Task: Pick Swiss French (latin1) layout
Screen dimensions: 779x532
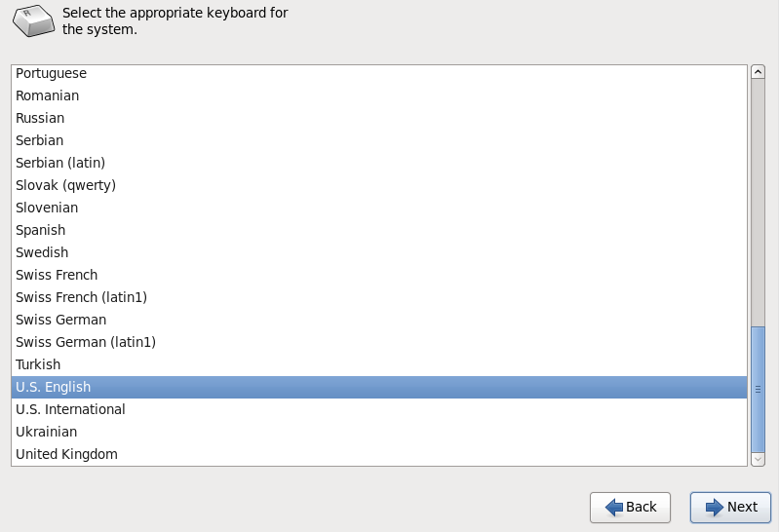Action: tap(81, 297)
